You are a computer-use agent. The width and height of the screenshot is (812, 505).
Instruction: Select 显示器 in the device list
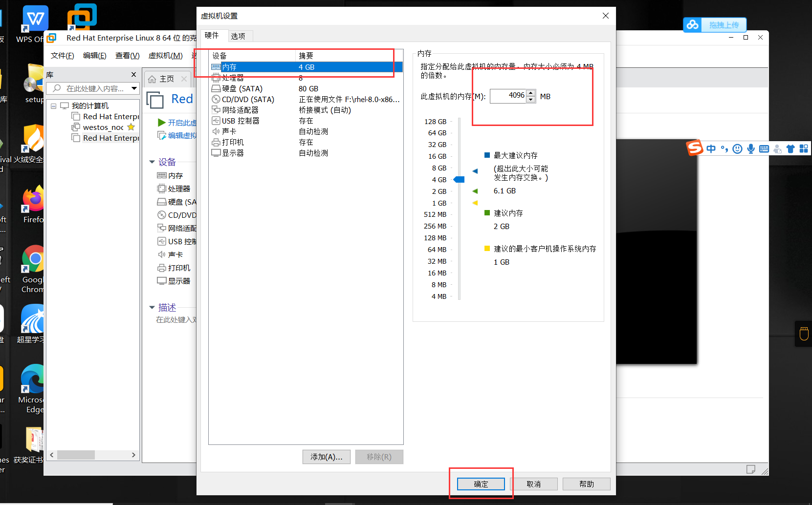click(x=306, y=153)
